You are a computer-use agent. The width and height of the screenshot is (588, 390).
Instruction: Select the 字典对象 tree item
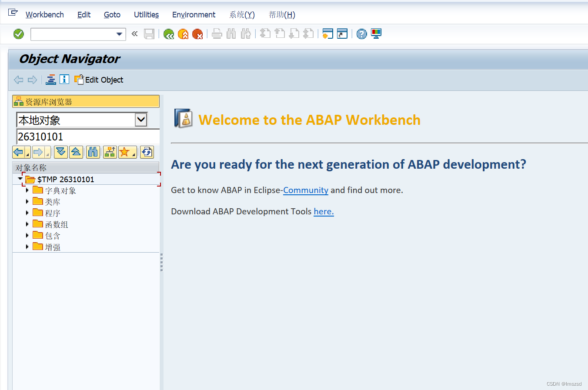pos(60,190)
